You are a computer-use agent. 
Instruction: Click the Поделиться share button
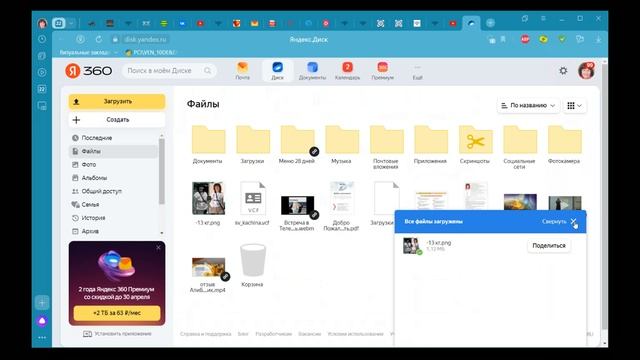[x=549, y=246]
